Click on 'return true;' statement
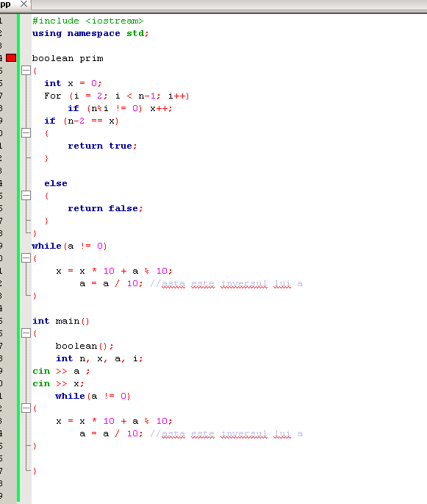 click(102, 146)
